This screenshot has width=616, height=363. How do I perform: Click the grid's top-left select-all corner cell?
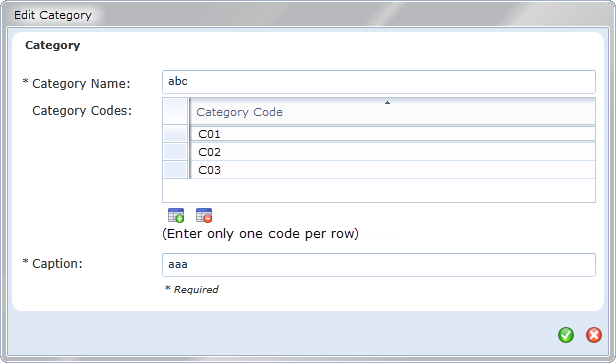(175, 112)
